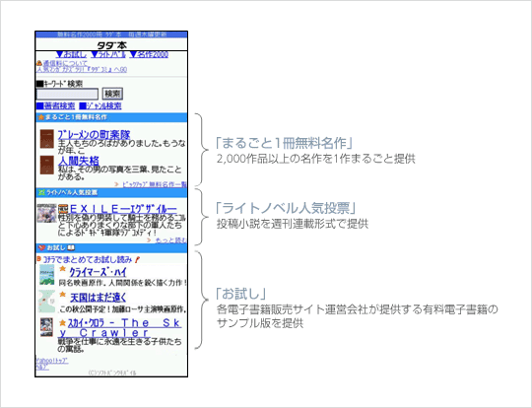Click book icon after お試し header
Viewport: 532px width, 408px height.
pyautogui.click(x=71, y=247)
